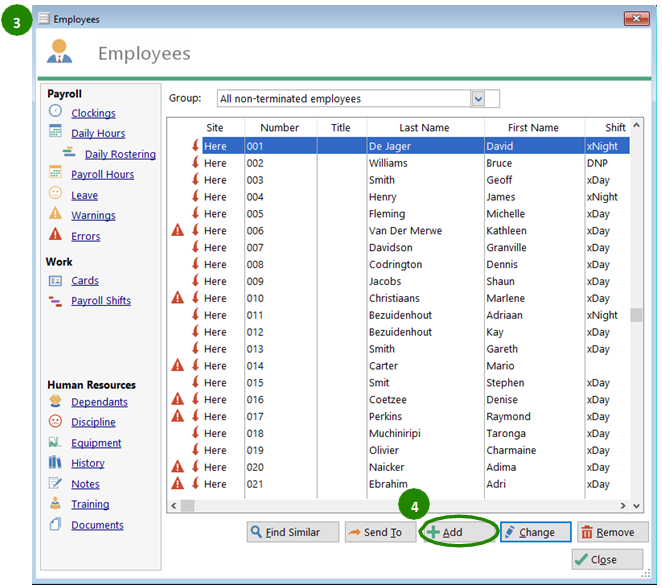Click the red Errors triangle icon

55,234
